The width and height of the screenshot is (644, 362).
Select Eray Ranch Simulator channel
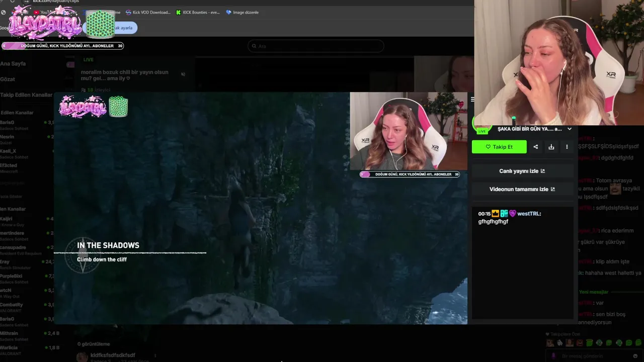pyautogui.click(x=27, y=264)
